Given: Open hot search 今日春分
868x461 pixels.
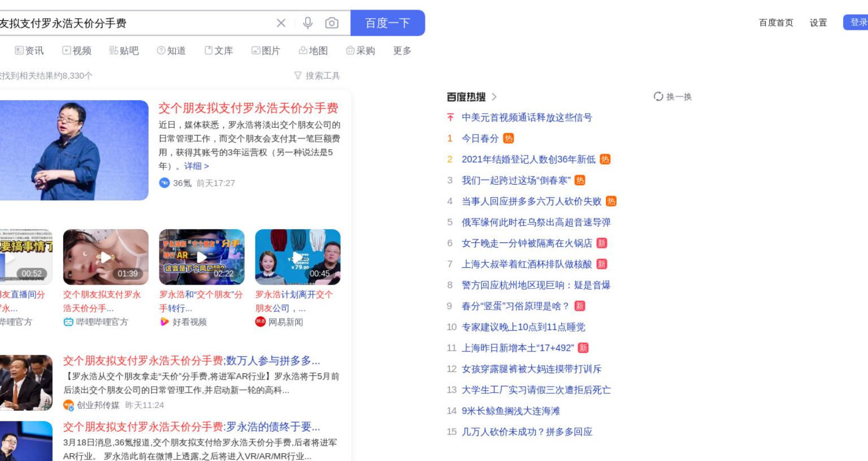Looking at the screenshot, I should [x=480, y=138].
